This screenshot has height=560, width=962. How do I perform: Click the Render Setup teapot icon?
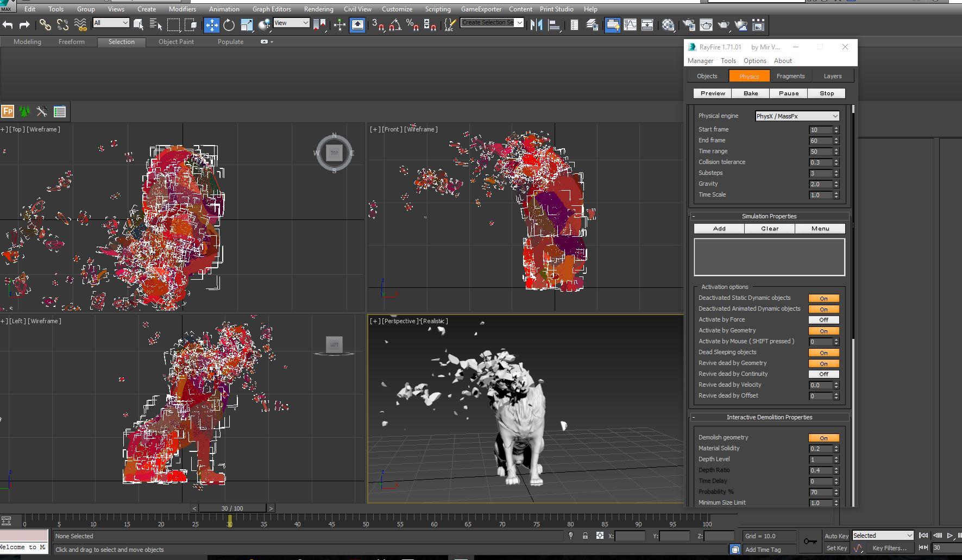pyautogui.click(x=689, y=25)
